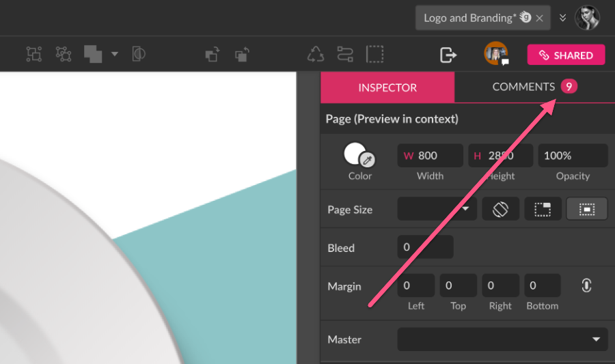
Task: Click the ungroup objects icon
Action: [x=64, y=55]
